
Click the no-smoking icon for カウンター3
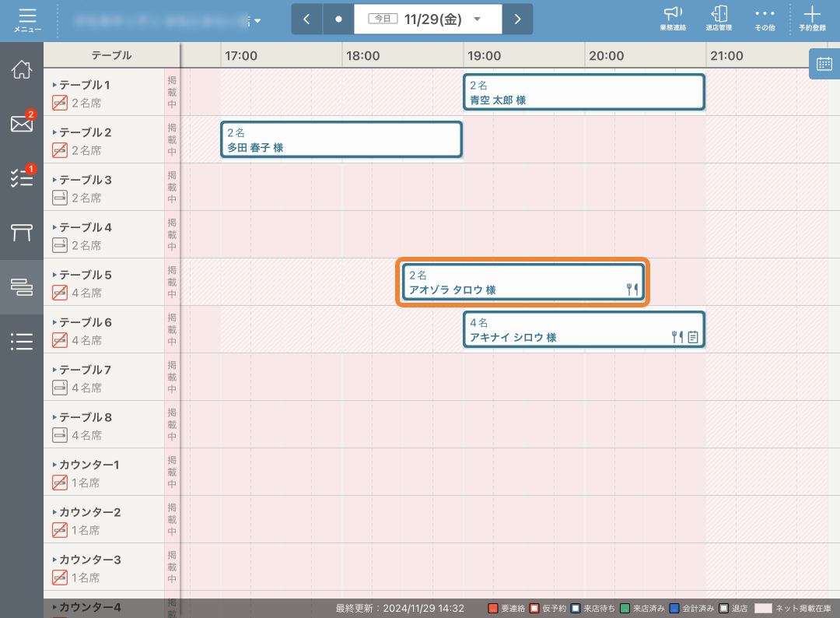[60, 578]
